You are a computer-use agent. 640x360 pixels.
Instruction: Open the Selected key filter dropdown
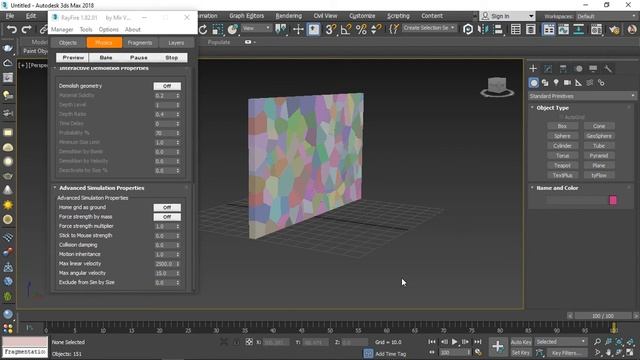pyautogui.click(x=561, y=342)
